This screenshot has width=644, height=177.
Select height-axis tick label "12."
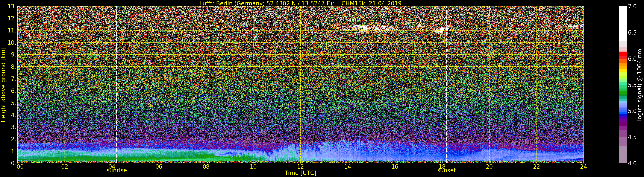(12, 19)
